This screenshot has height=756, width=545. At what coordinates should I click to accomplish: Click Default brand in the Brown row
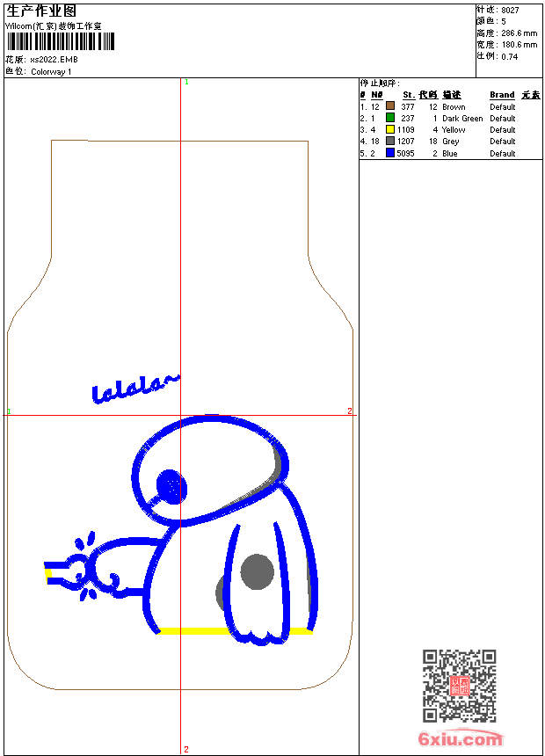point(503,107)
